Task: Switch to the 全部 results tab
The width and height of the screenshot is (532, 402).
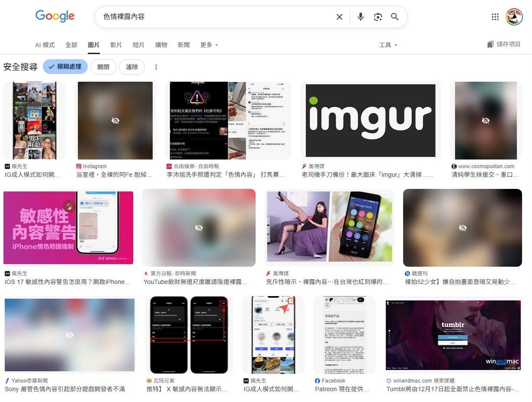Action: point(71,45)
